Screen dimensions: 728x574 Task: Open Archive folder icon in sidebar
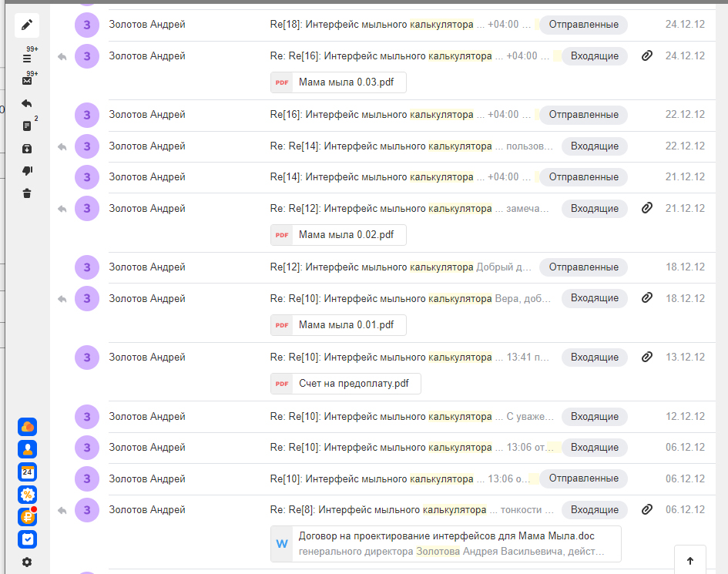click(x=27, y=149)
